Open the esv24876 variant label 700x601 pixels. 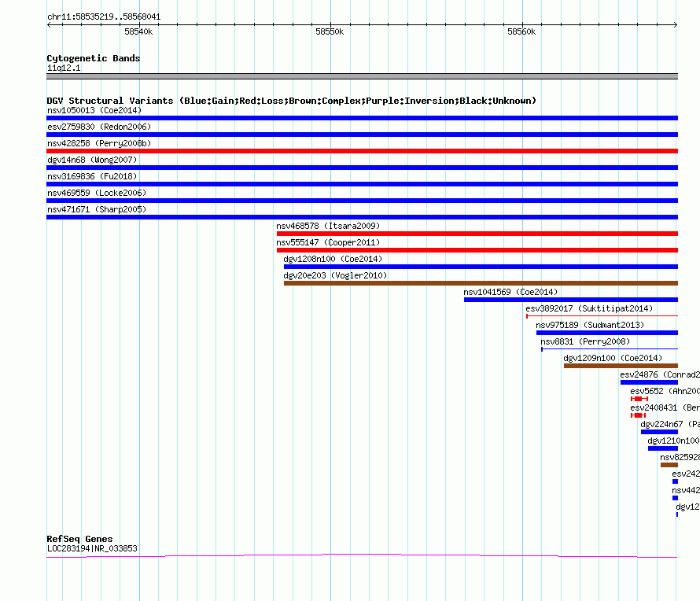coord(660,374)
